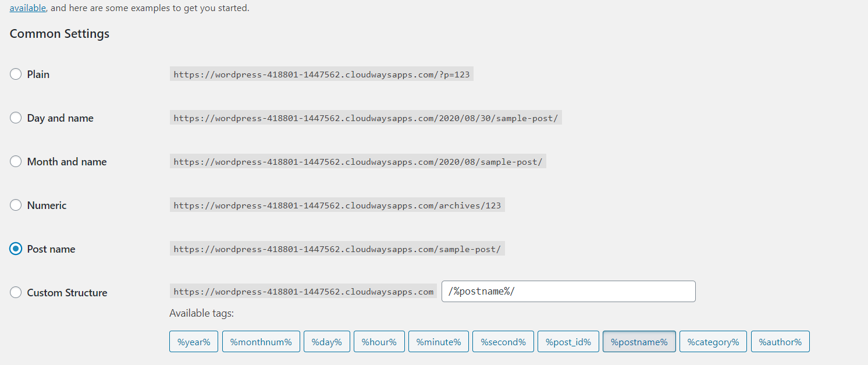Insert the %monthnum% tag
Screen dimensions: 868x365
(x=261, y=342)
